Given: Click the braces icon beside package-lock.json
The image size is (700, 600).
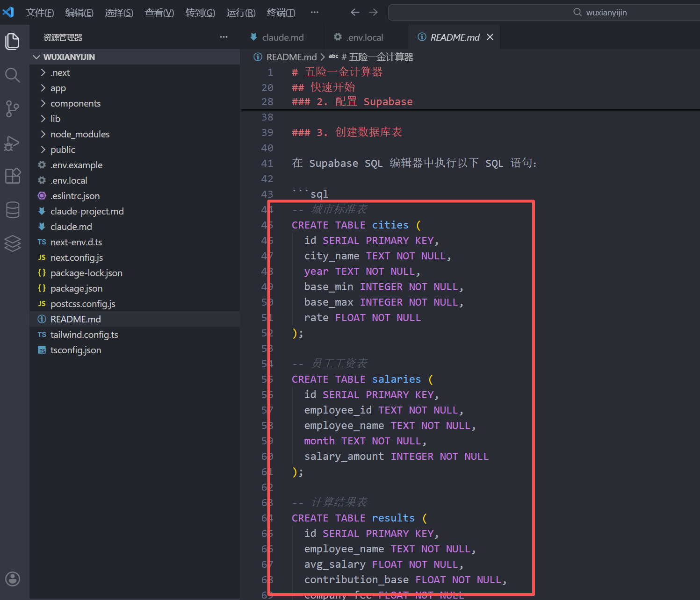Looking at the screenshot, I should pyautogui.click(x=42, y=273).
